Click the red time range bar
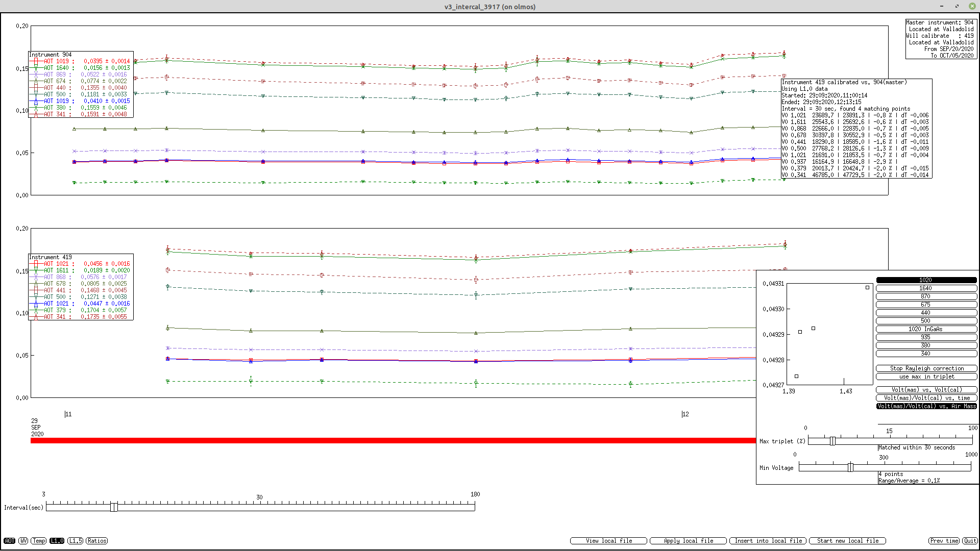This screenshot has width=980, height=551. coord(393,440)
